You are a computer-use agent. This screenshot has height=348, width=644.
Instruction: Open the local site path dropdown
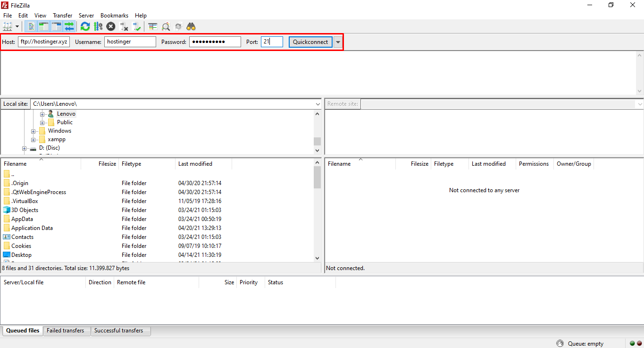click(317, 103)
